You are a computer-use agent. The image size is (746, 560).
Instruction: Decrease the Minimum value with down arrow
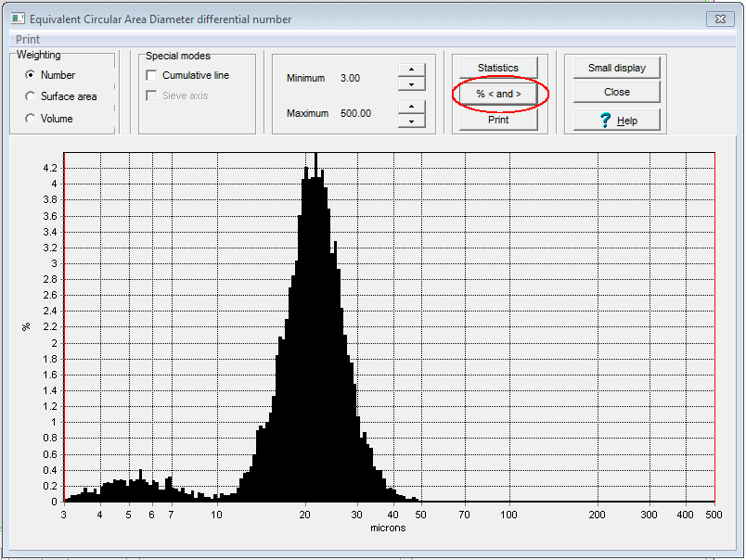(411, 85)
